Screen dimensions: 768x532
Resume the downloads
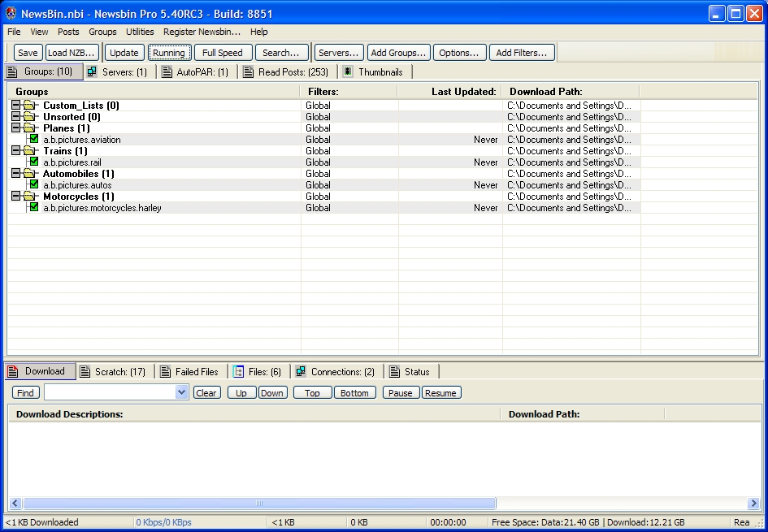440,392
